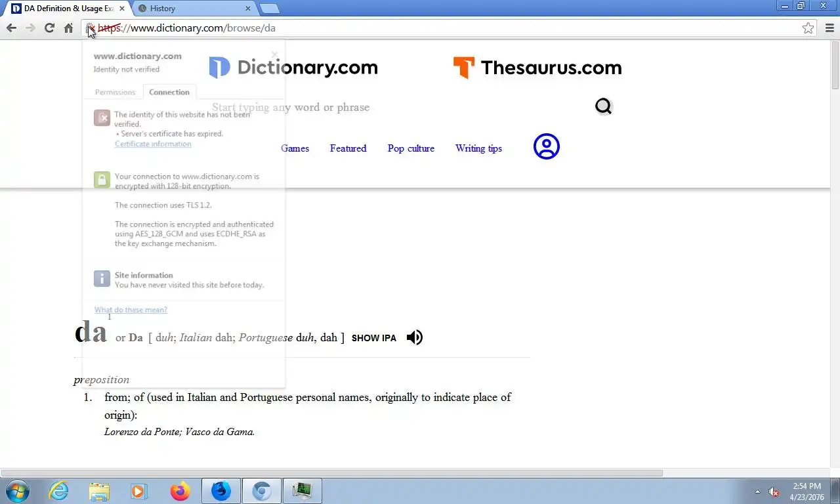This screenshot has height=504, width=840.
Task: Switch to the Chromium taskbar icon
Action: click(x=262, y=491)
